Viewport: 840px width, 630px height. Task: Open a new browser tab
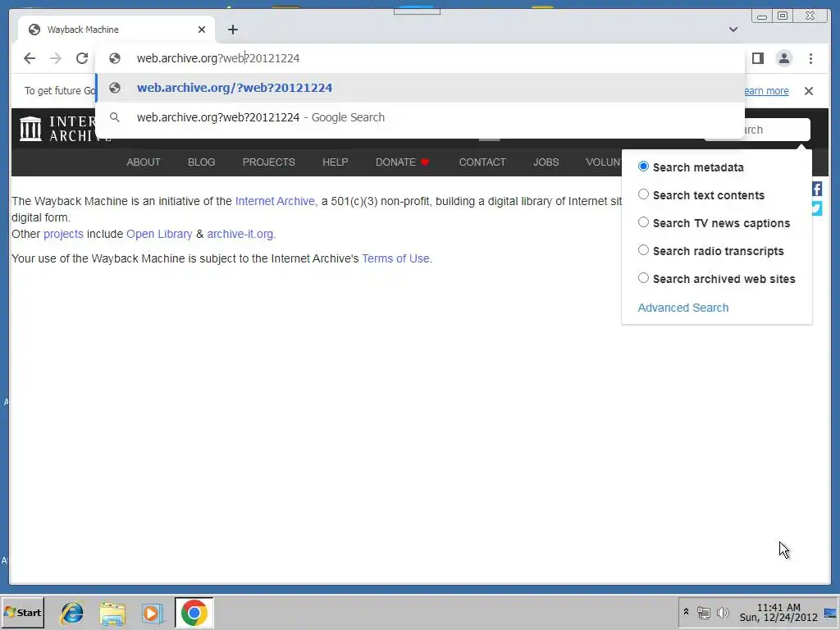(232, 30)
